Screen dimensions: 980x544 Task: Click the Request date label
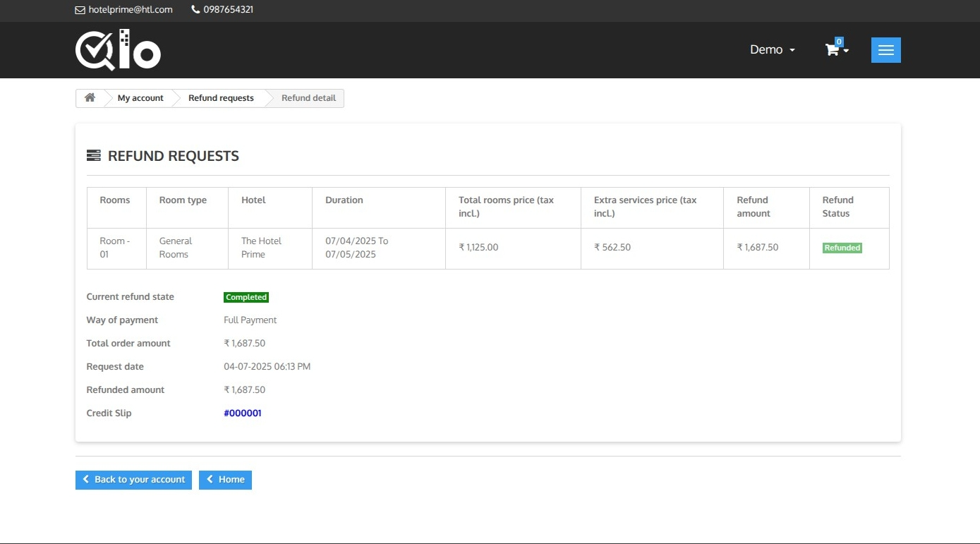(115, 367)
